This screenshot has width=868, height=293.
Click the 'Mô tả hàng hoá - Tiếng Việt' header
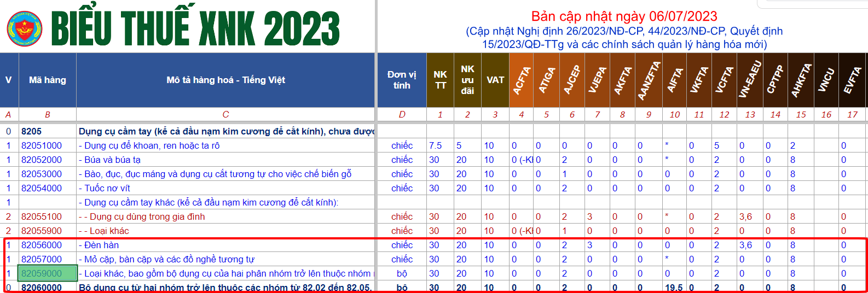(225, 80)
